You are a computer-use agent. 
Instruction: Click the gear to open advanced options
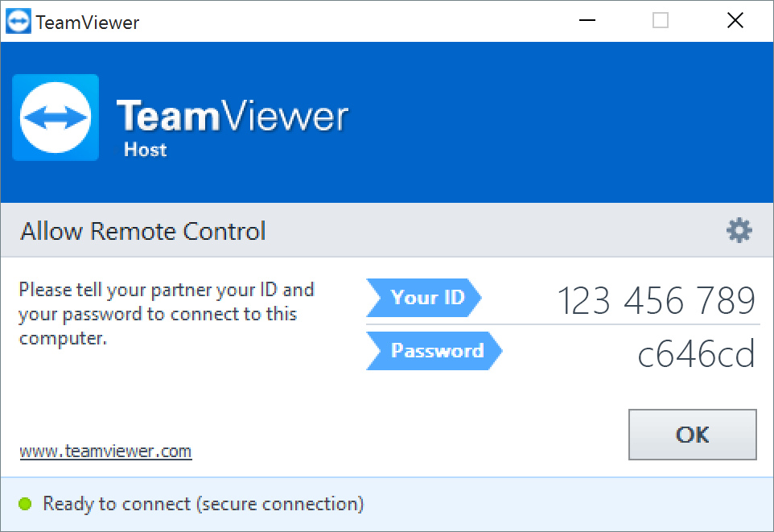(738, 230)
